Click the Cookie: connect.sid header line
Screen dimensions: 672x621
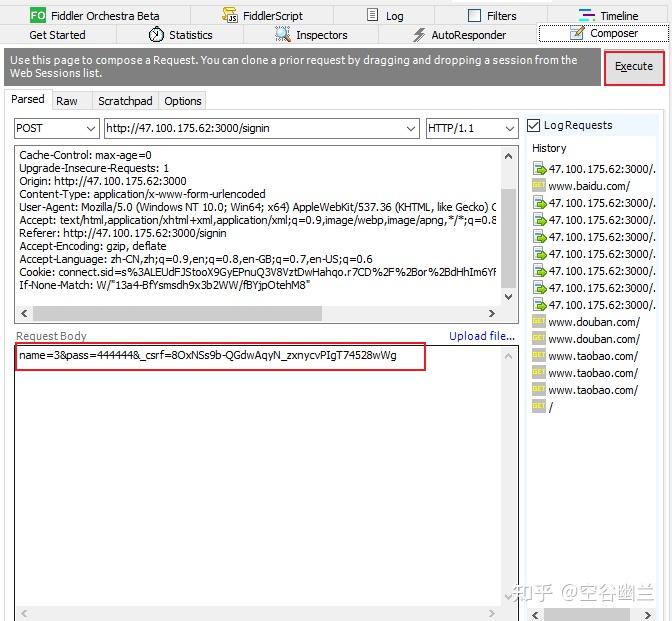pos(258,272)
